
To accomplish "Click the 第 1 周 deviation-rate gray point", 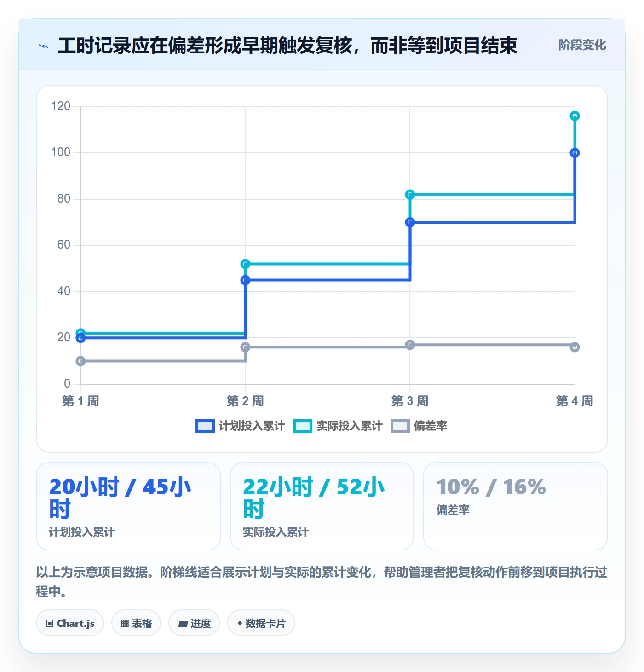I will pos(80,361).
